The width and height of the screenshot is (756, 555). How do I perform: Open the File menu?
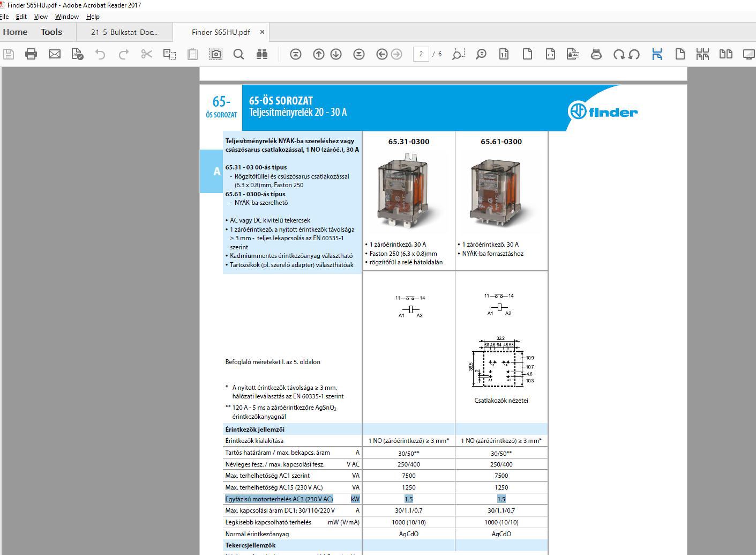coord(4,17)
